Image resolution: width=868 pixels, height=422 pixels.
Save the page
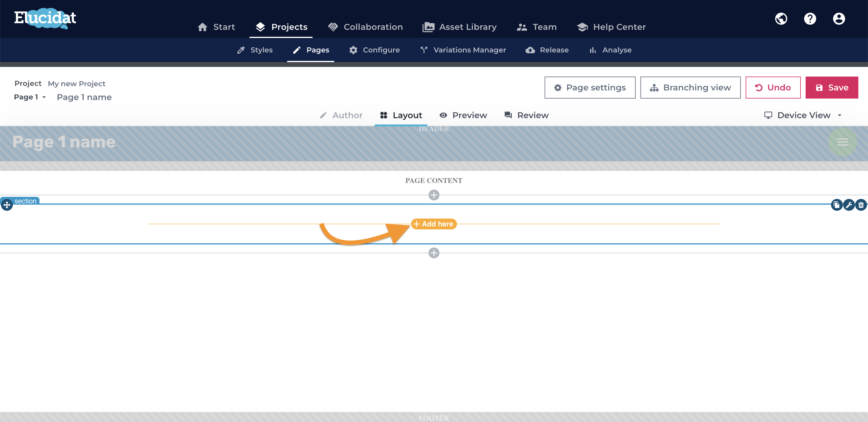click(x=832, y=88)
